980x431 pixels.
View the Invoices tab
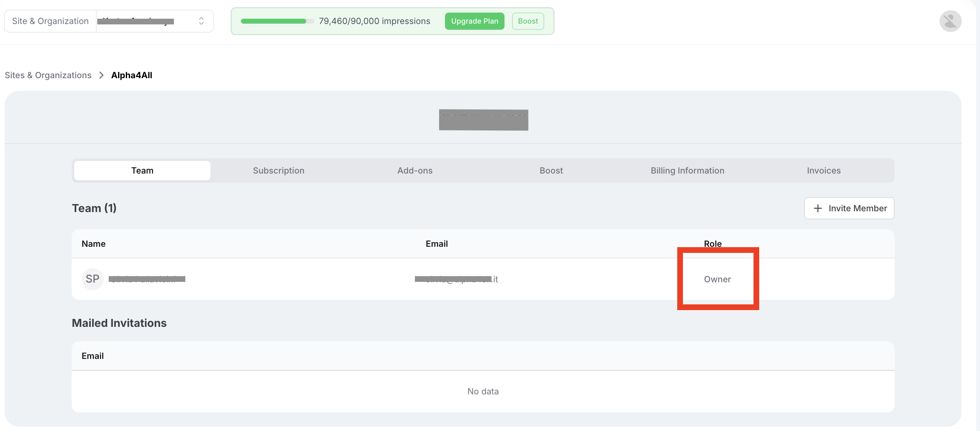click(823, 170)
